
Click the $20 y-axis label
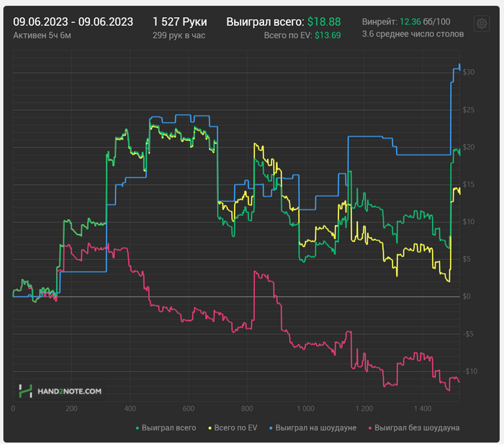pos(468,147)
